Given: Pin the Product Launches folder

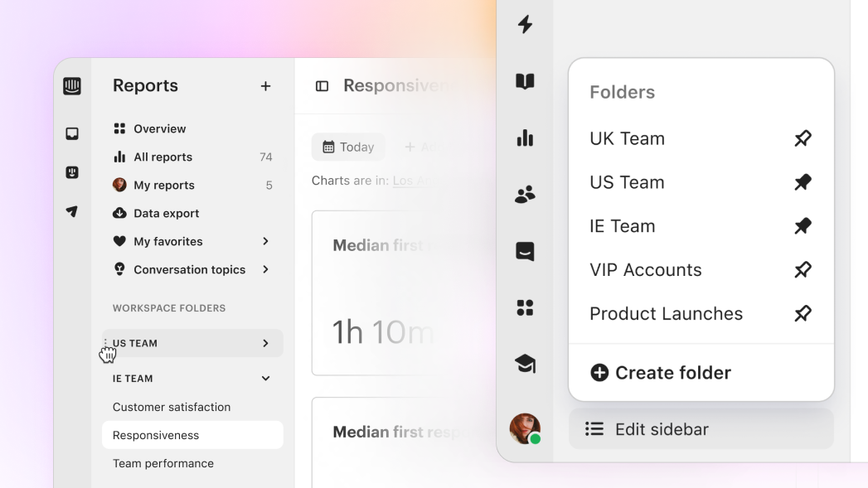Looking at the screenshot, I should [803, 313].
